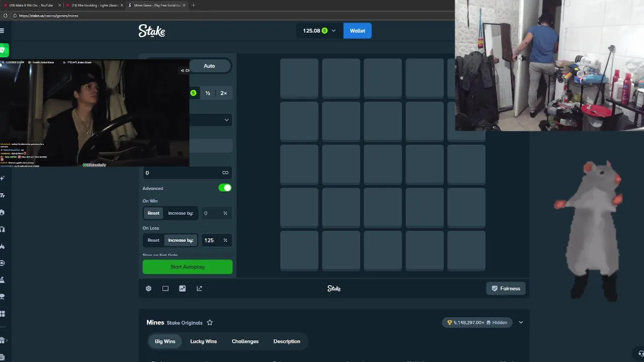The width and height of the screenshot is (644, 362).
Task: Click the blue Wallet button
Action: (358, 31)
